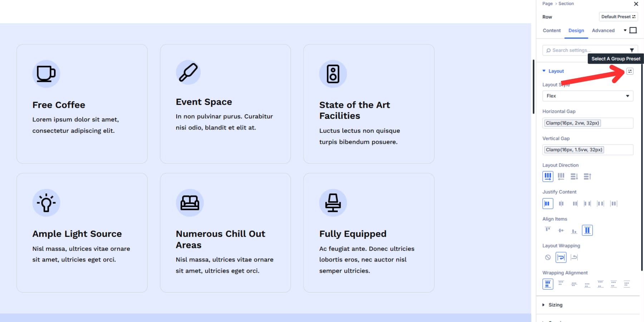The width and height of the screenshot is (644, 322).
Task: Set Align Items to top icon
Action: click(x=548, y=230)
